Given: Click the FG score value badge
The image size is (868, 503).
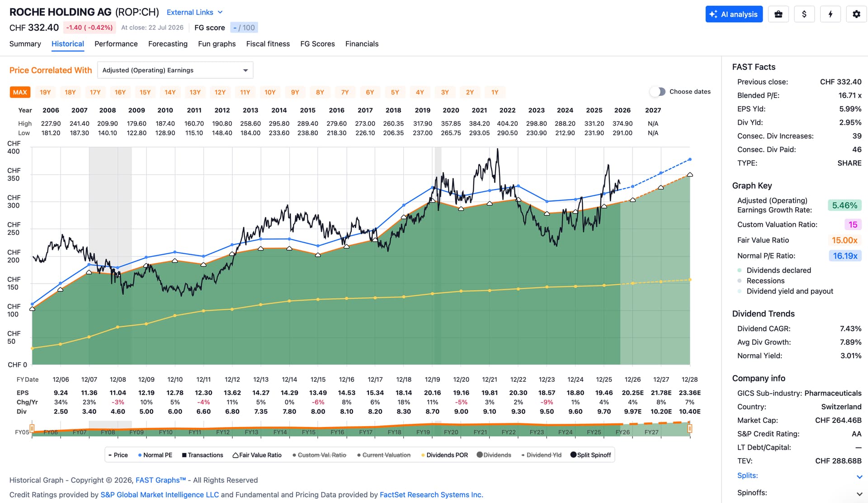Looking at the screenshot, I should coord(244,28).
